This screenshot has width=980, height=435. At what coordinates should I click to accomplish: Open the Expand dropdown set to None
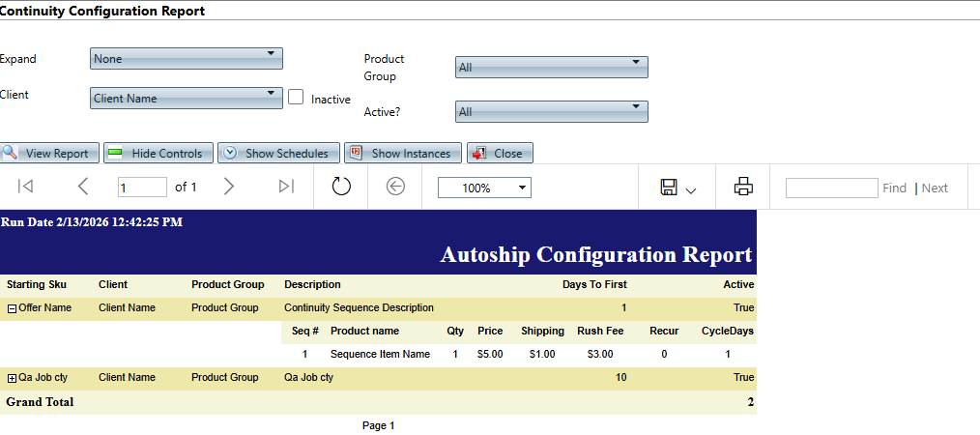pos(186,59)
